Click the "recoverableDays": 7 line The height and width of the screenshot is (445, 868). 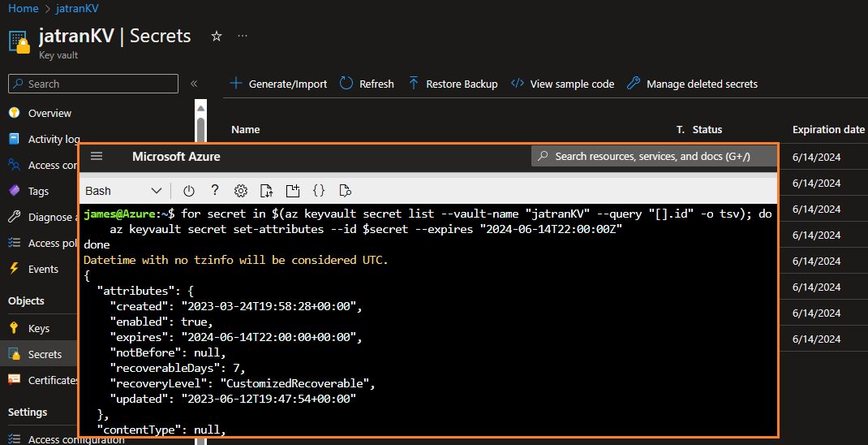click(177, 368)
